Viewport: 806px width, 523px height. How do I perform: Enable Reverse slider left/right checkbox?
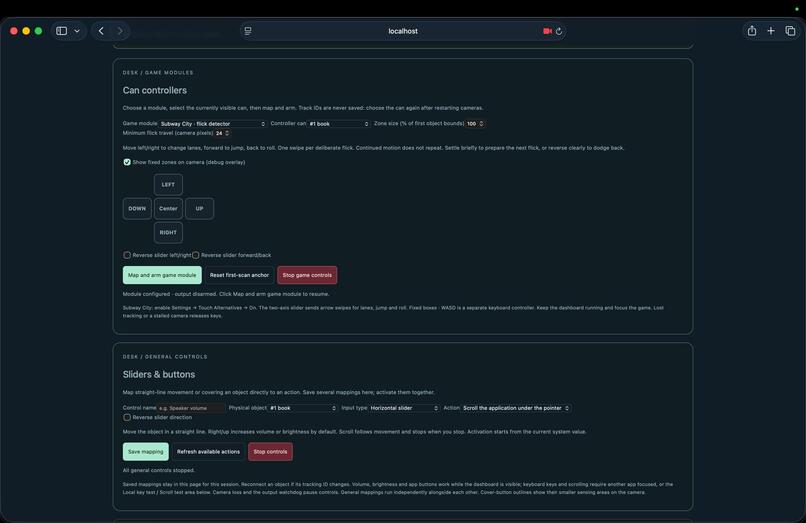[127, 255]
